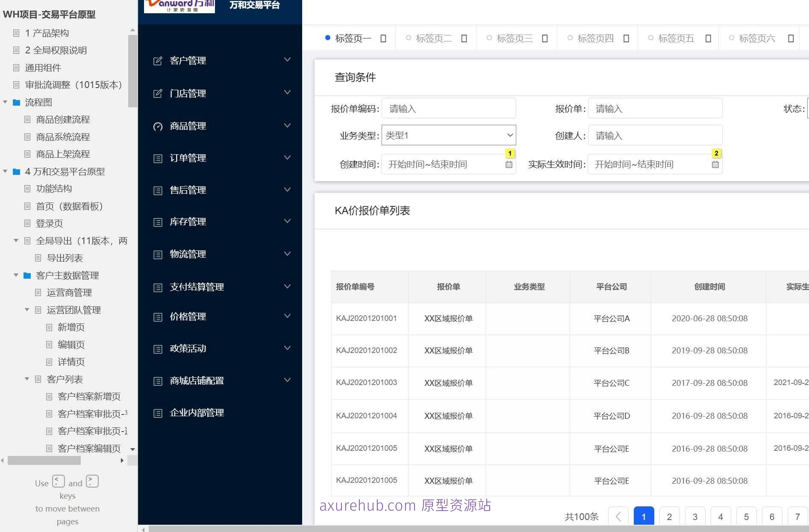The width and height of the screenshot is (809, 532).
Task: Select the 标签页三 radio button
Action: point(489,38)
